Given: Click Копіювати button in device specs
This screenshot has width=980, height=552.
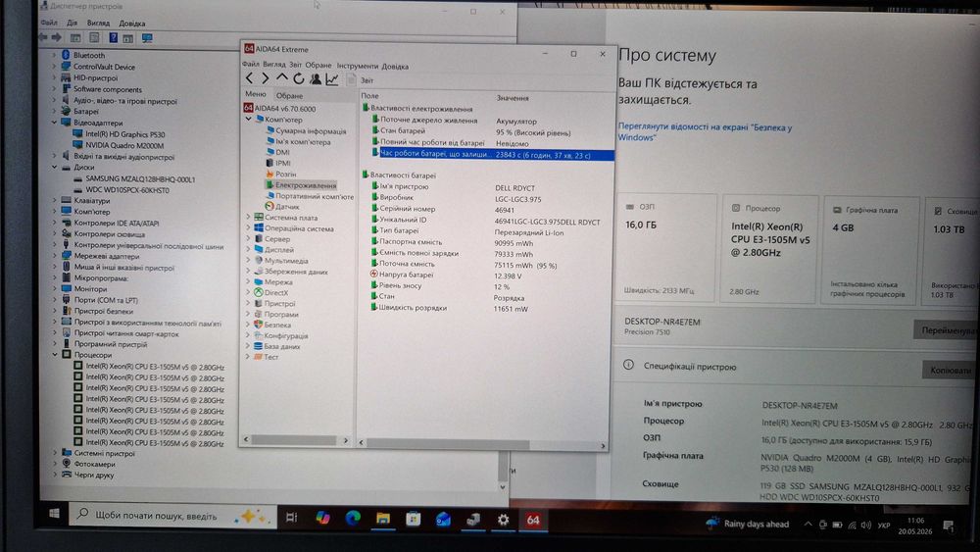Looking at the screenshot, I should [x=950, y=370].
